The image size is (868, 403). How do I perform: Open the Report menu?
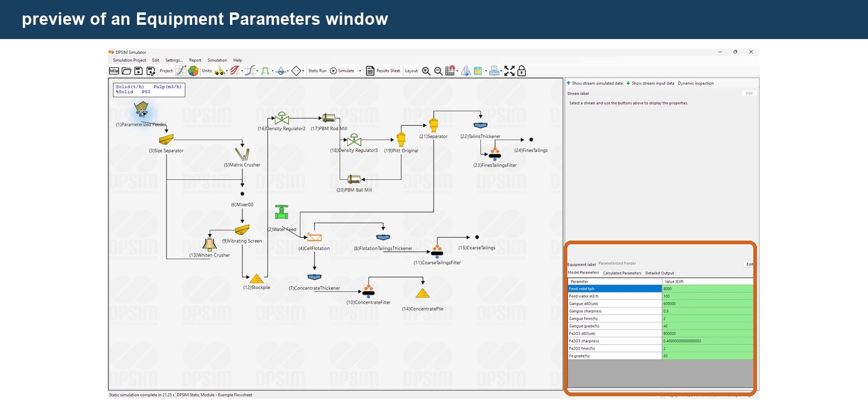[195, 60]
